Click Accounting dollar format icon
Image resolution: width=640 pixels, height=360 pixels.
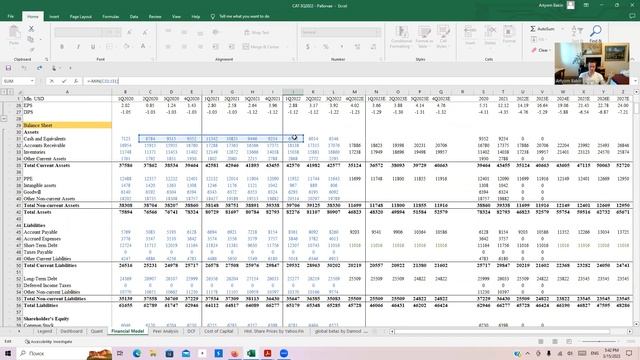click(x=308, y=47)
